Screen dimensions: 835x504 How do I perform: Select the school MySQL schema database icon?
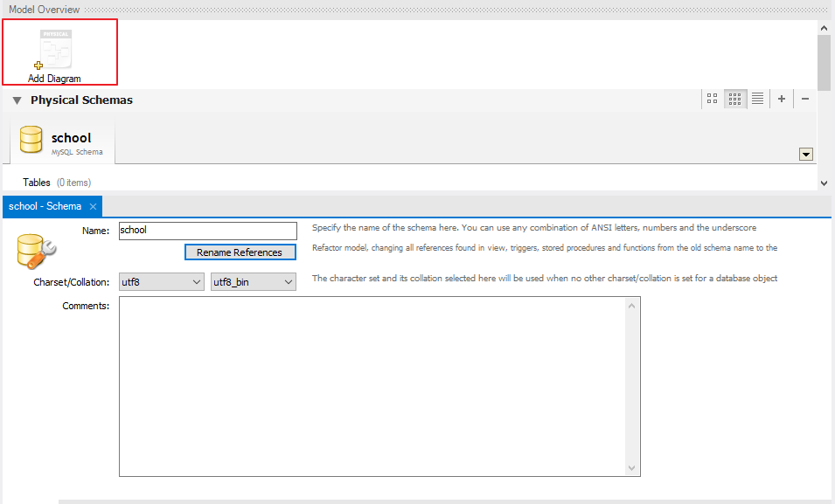point(32,140)
